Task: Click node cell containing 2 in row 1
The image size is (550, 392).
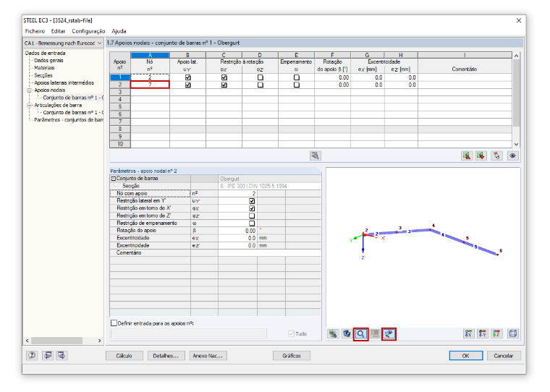Action: 150,77
